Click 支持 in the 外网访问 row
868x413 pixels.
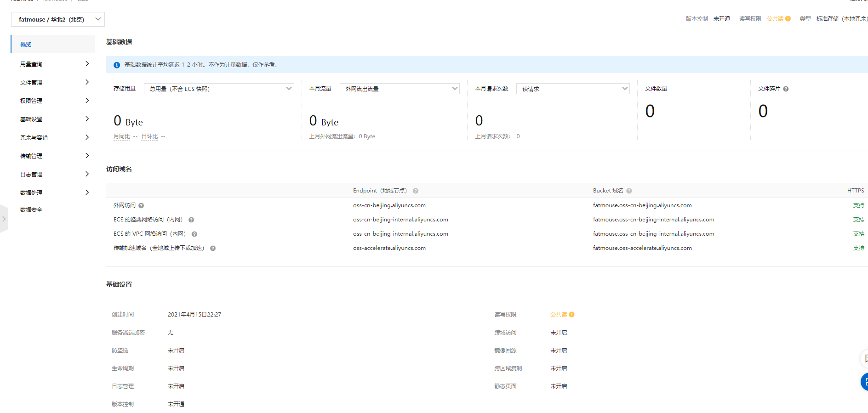(859, 205)
